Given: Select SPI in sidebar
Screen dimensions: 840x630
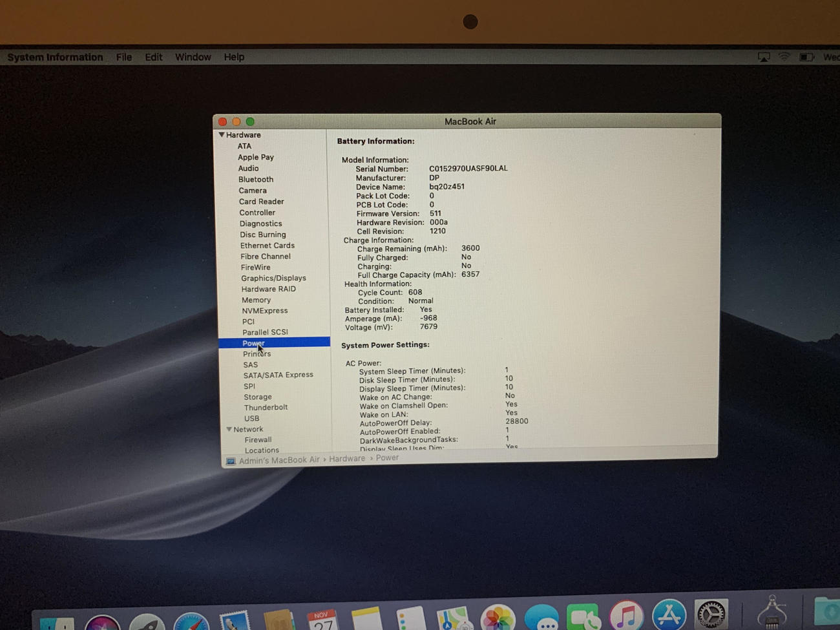Looking at the screenshot, I should click(x=249, y=386).
